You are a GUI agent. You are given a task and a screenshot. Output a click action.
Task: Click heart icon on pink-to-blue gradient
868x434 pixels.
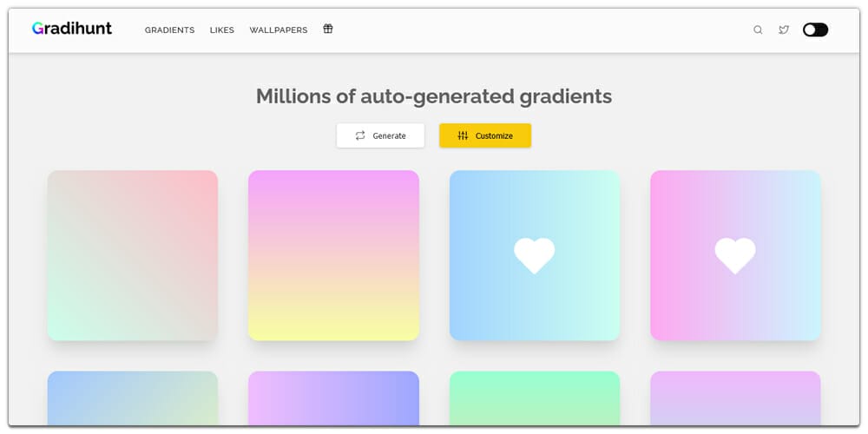[735, 255]
